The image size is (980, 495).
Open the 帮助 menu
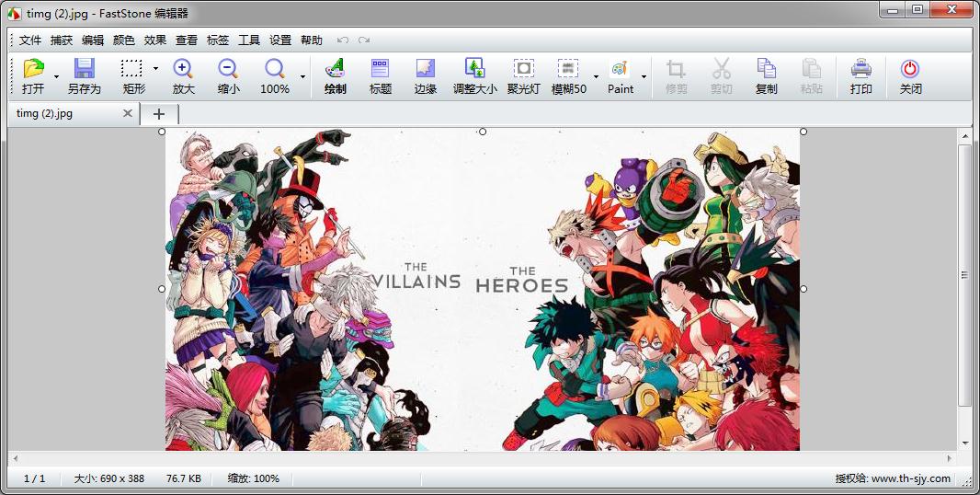[312, 40]
